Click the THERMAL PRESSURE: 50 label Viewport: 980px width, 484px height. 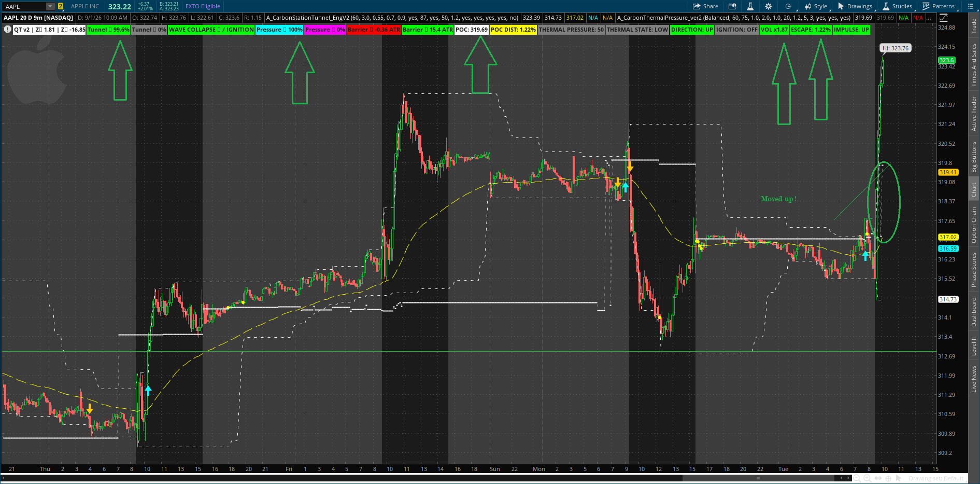pos(571,30)
